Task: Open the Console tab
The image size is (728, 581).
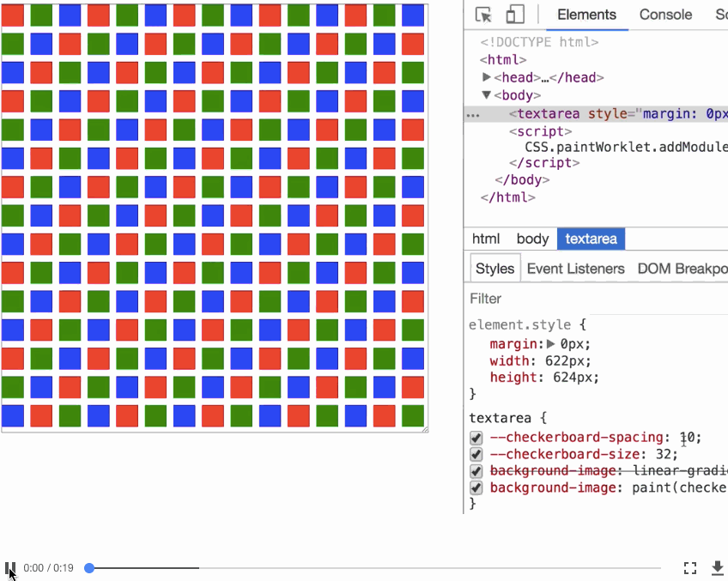Action: click(x=666, y=15)
